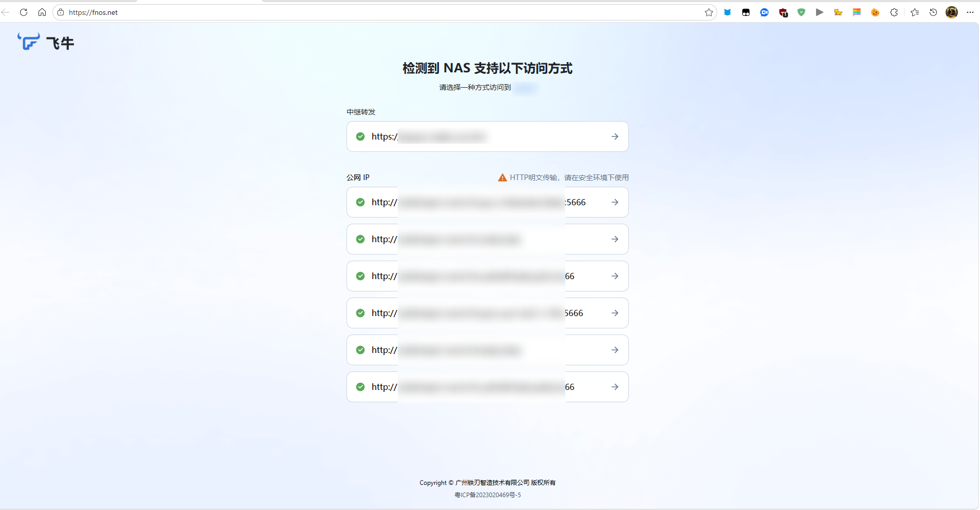Click arrow on first 公网 IP row
Image resolution: width=980 pixels, height=510 pixels.
click(x=614, y=202)
